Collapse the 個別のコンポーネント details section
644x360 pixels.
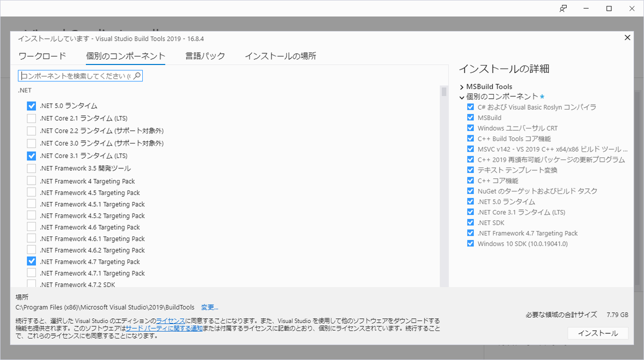coord(462,97)
